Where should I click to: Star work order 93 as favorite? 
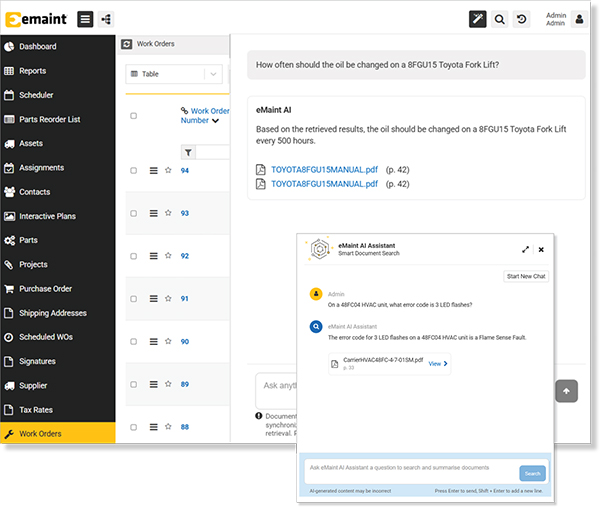pyautogui.click(x=168, y=213)
